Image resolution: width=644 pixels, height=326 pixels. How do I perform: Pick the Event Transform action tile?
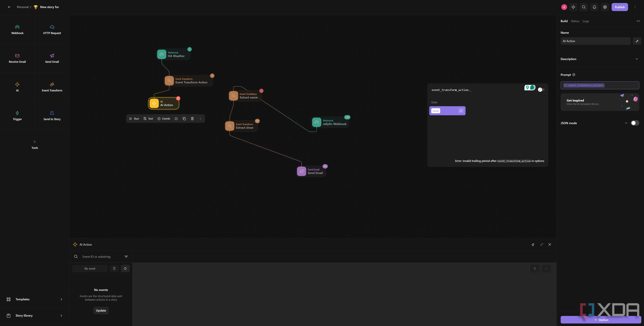pos(52,87)
